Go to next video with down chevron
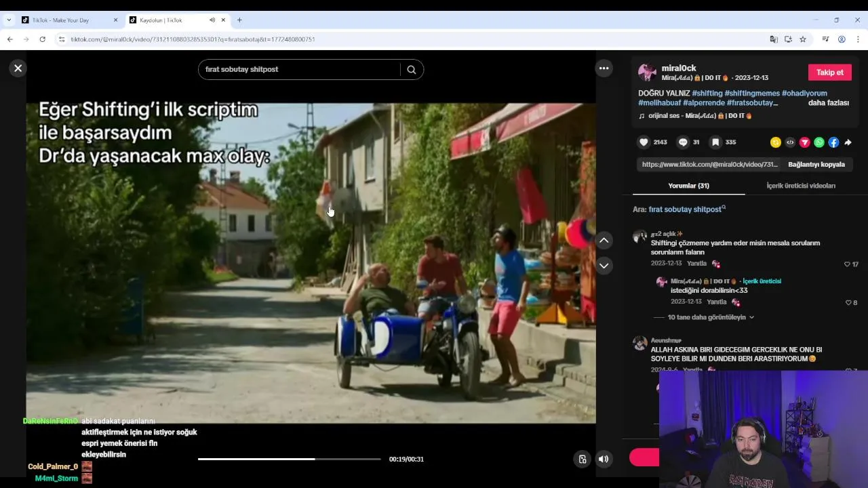The height and width of the screenshot is (488, 868). 604,265
